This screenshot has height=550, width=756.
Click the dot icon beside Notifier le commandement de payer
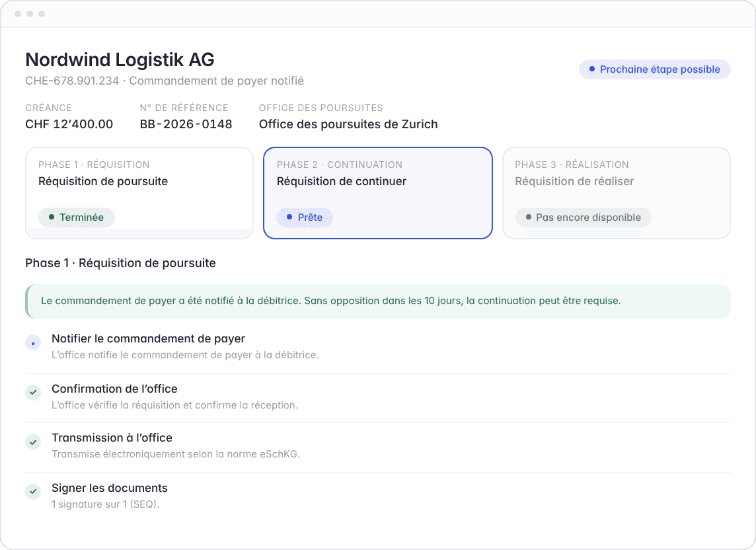tap(33, 343)
